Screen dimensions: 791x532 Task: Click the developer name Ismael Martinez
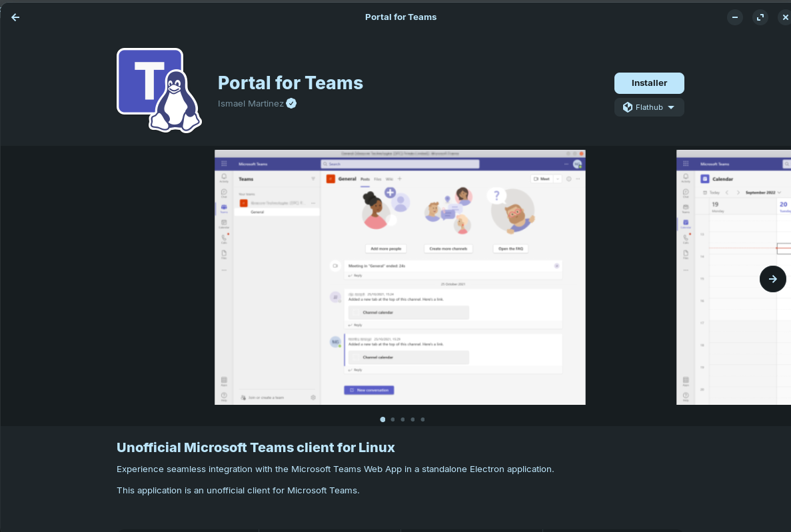click(251, 103)
